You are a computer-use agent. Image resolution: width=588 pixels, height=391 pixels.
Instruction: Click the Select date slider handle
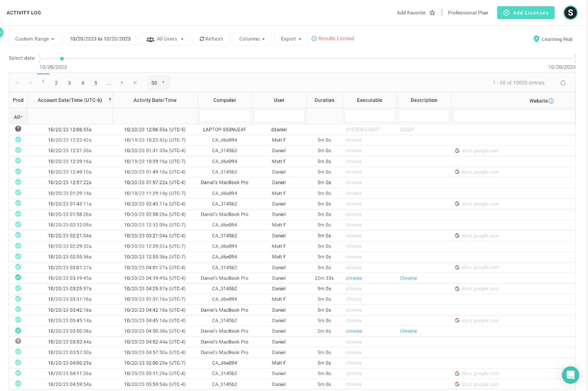pyautogui.click(x=62, y=59)
